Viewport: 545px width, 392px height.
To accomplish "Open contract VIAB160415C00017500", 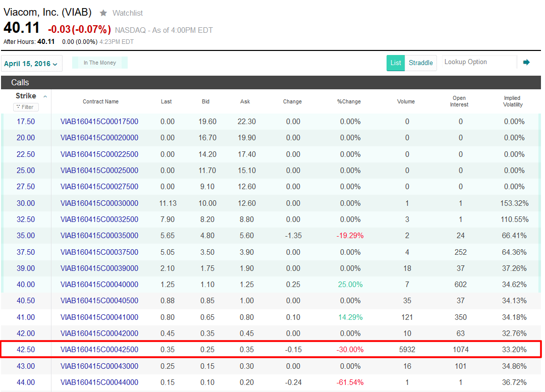I will coord(99,122).
